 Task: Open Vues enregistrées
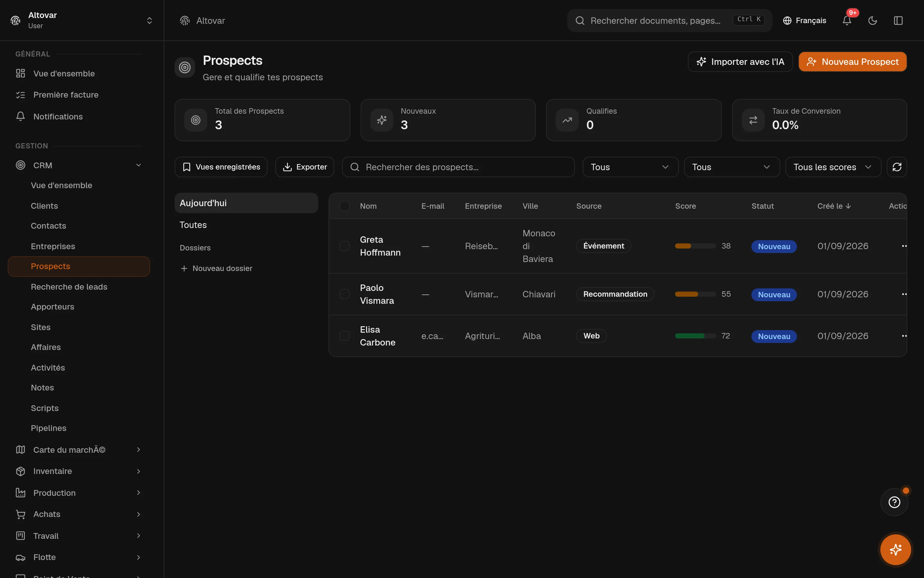point(221,167)
